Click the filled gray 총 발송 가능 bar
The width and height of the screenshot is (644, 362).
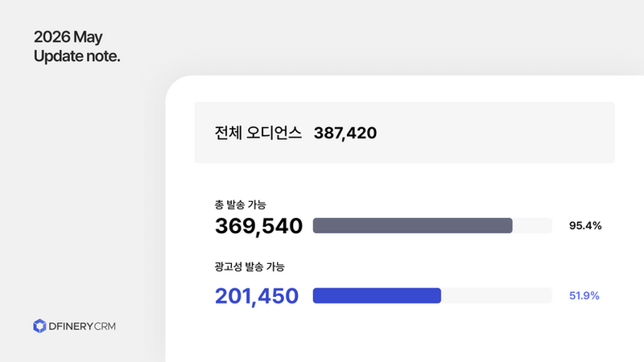point(412,226)
